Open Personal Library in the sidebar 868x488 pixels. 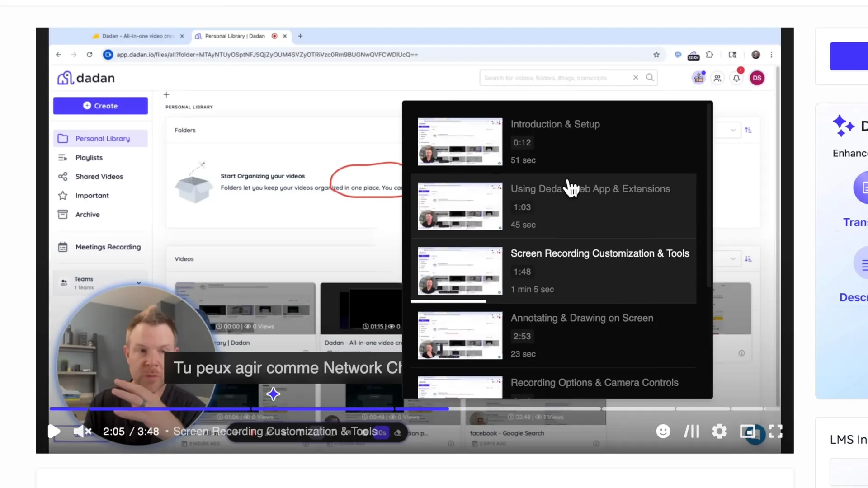tap(100, 138)
